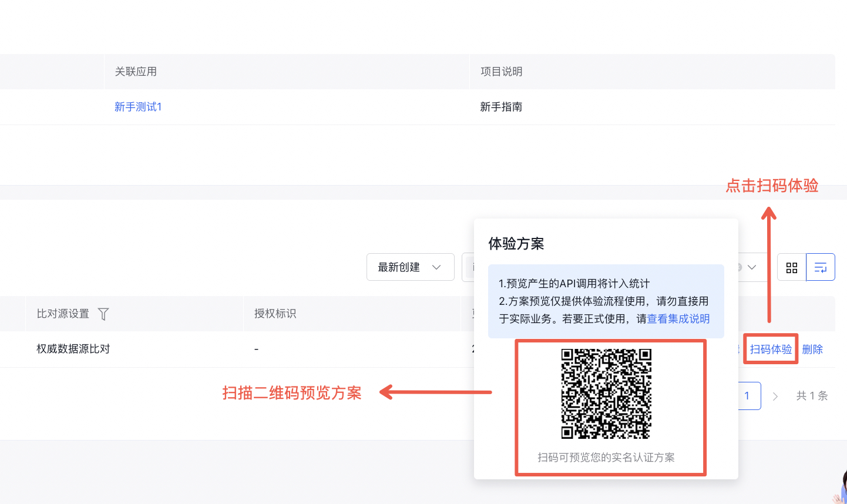Image resolution: width=847 pixels, height=504 pixels.
Task: Click clear icon in the partially hidden selector
Action: tap(739, 267)
